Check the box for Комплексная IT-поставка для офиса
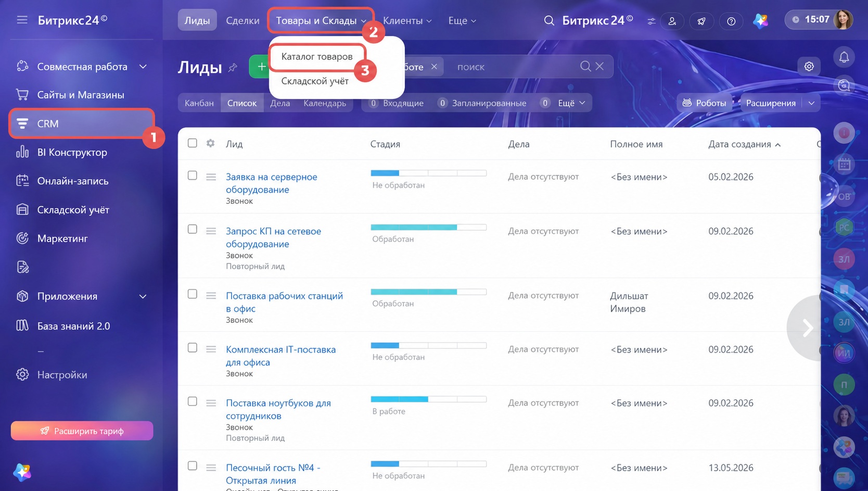Screen dimensions: 868x491 193,348
